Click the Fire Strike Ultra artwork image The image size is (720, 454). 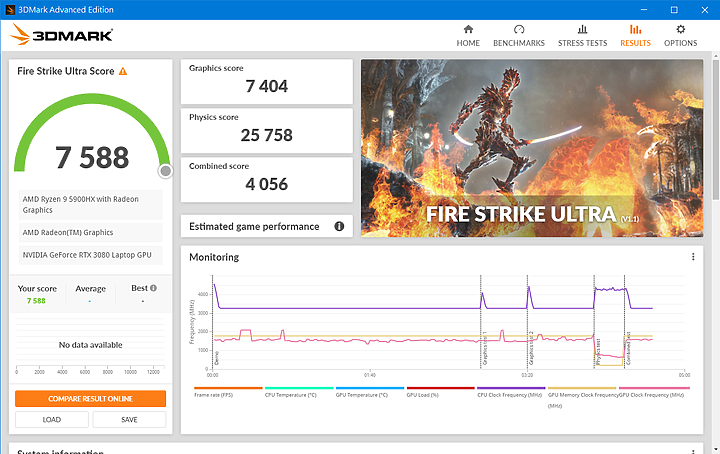[532, 148]
